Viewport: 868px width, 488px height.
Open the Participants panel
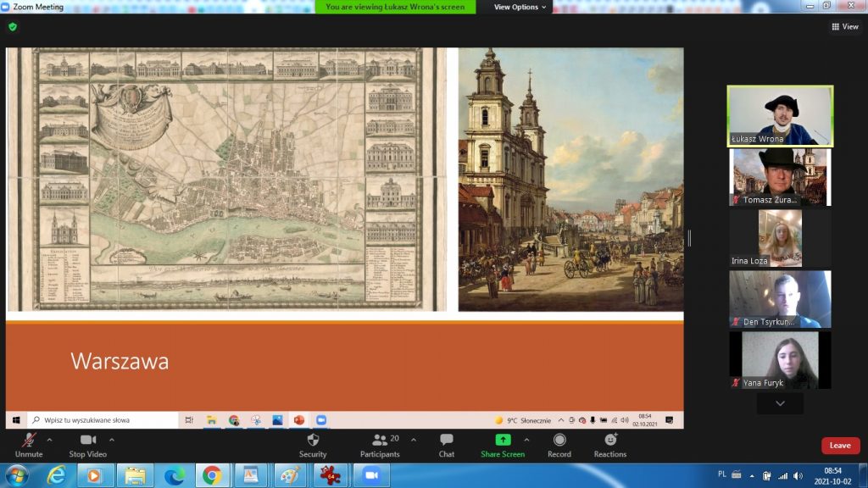[x=380, y=445]
